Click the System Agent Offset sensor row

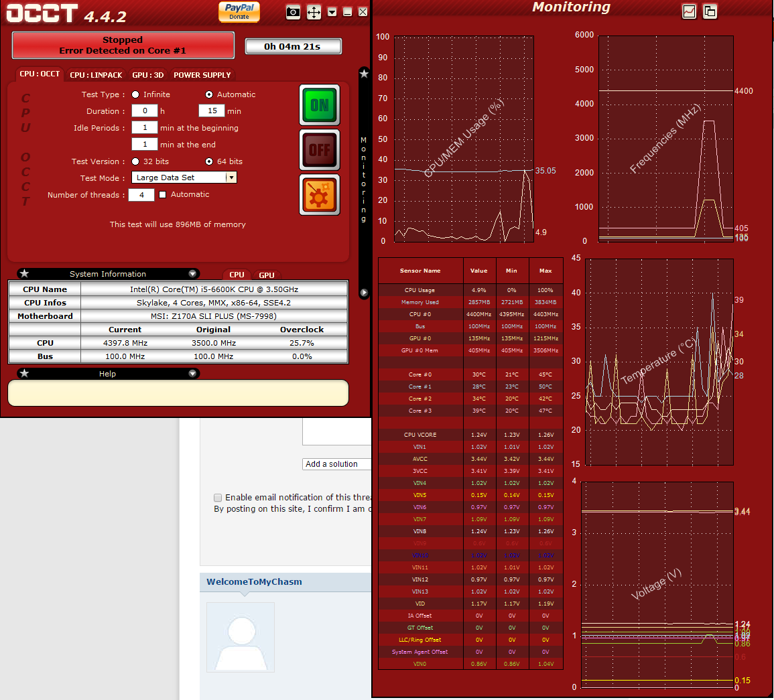click(470, 652)
